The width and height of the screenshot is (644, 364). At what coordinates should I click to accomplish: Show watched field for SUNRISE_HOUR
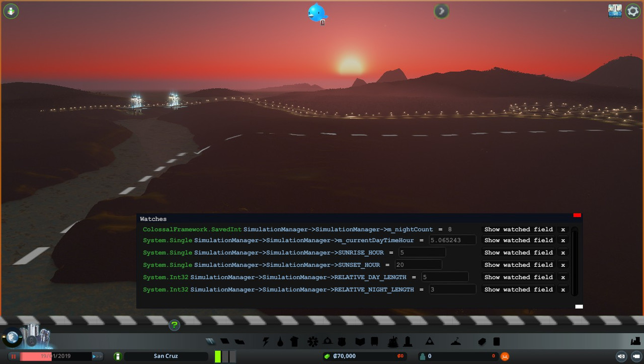tap(518, 253)
